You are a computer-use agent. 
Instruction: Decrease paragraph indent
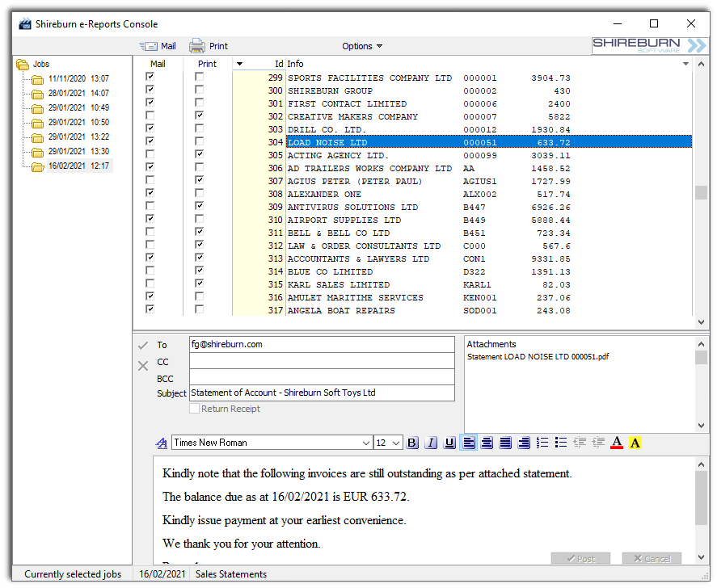pyautogui.click(x=580, y=443)
